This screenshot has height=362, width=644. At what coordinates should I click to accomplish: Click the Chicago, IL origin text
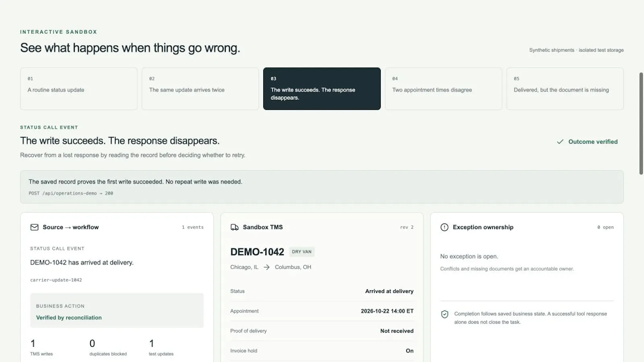tap(244, 267)
